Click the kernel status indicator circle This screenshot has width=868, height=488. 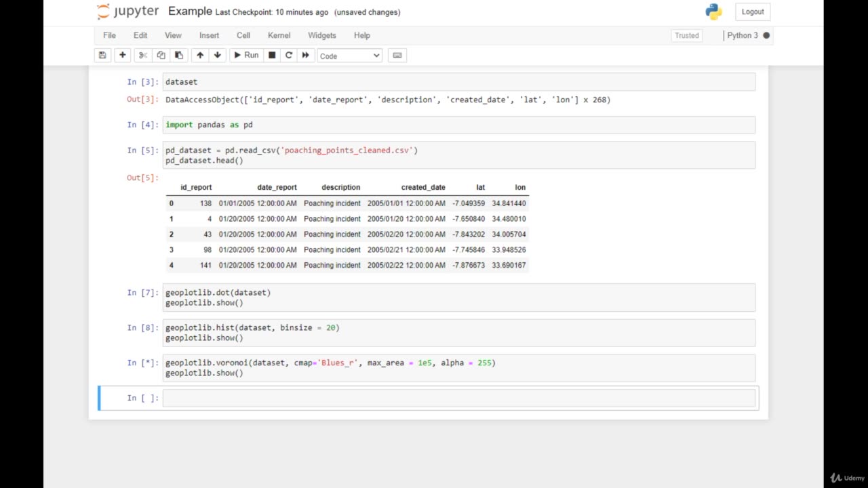766,35
